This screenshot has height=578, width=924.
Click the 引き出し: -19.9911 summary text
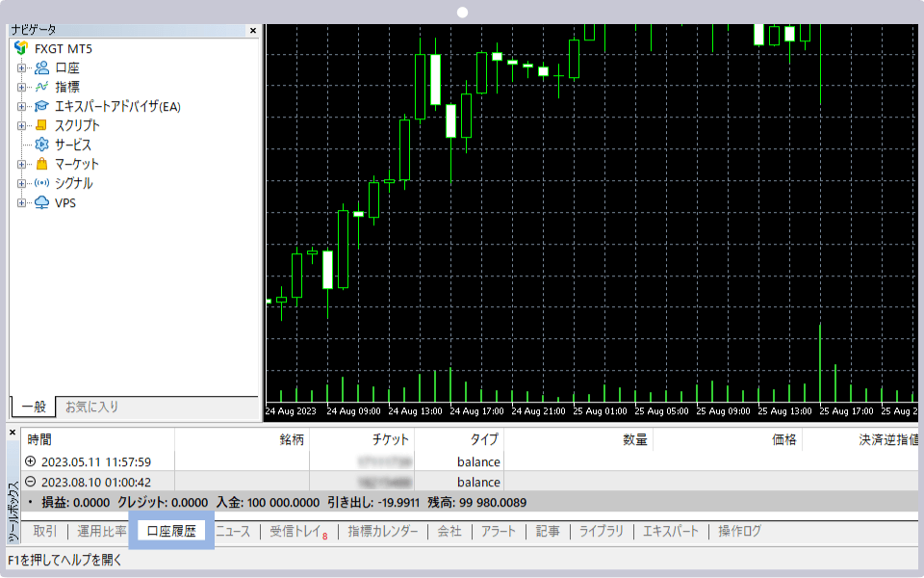(x=373, y=503)
